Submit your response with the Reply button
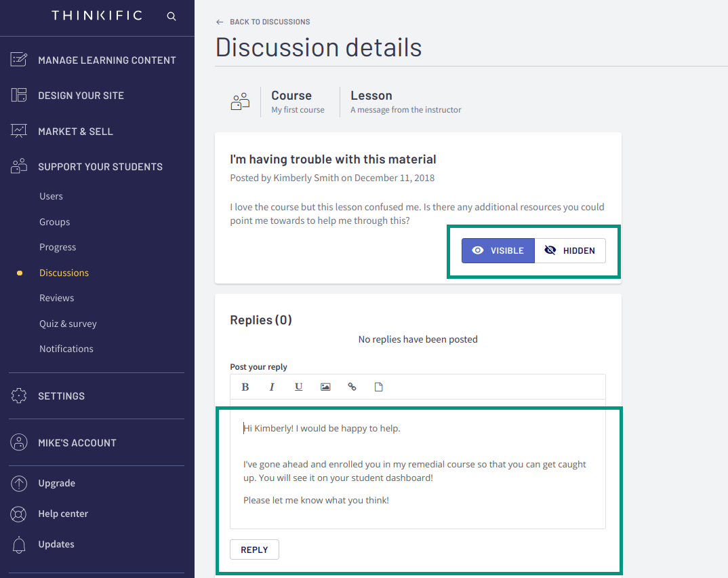The image size is (728, 578). pyautogui.click(x=254, y=550)
